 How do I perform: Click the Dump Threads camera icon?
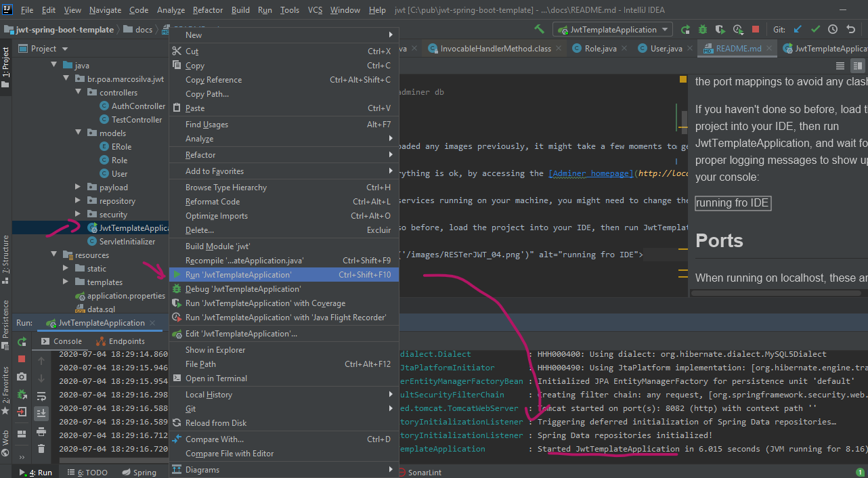(x=22, y=377)
